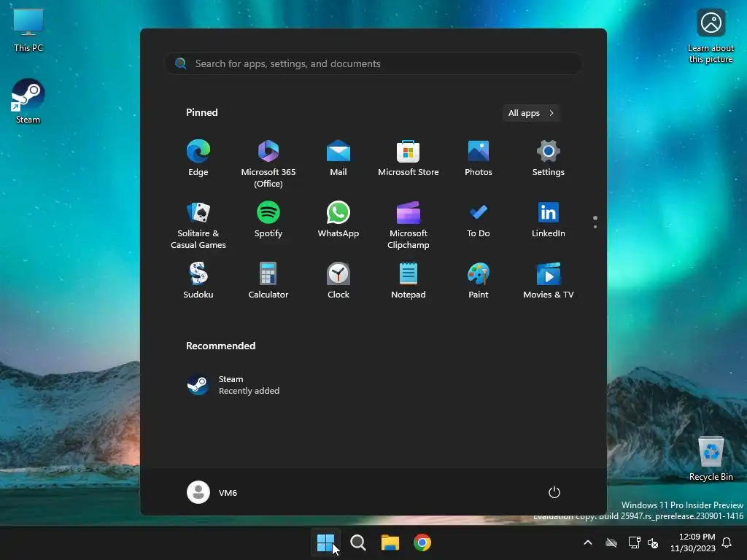Launch Notepad

pyautogui.click(x=409, y=281)
